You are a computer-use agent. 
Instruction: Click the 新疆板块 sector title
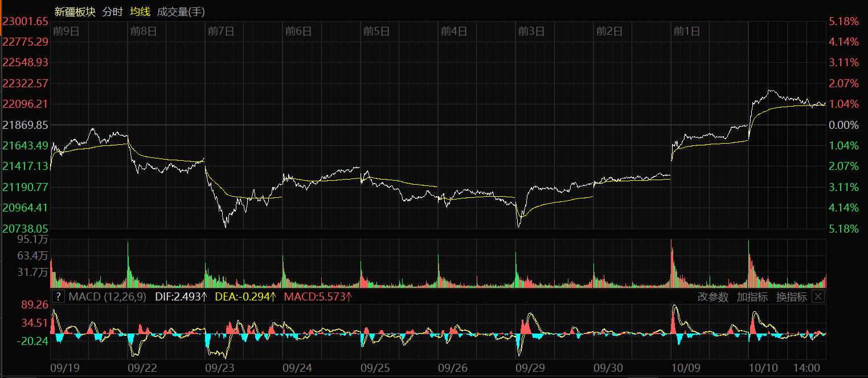(75, 11)
